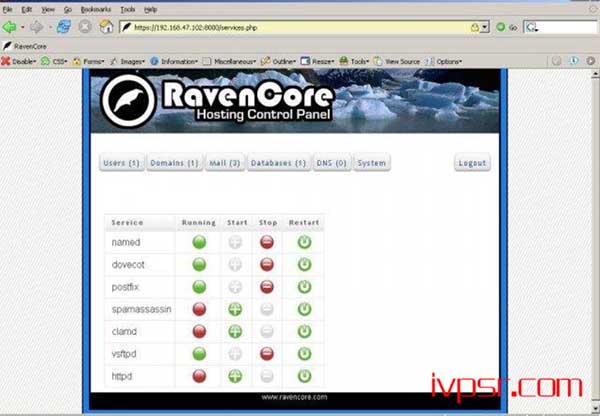Restart the httpd service
Viewport: 600px width, 416px height.
(x=304, y=376)
